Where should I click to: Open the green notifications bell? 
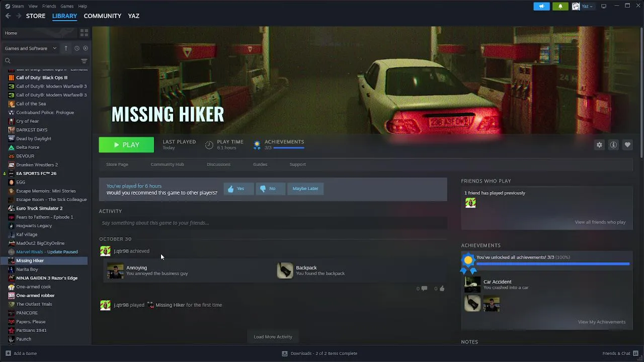[560, 7]
